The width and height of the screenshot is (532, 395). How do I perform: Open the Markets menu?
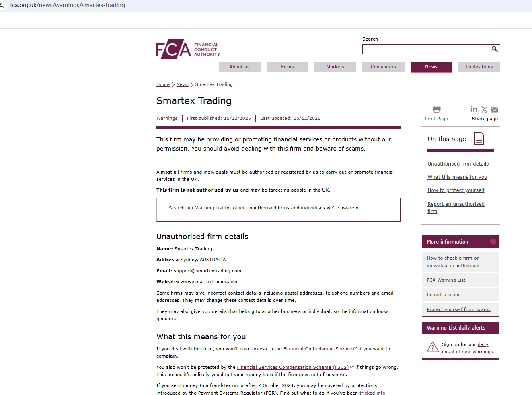click(335, 67)
